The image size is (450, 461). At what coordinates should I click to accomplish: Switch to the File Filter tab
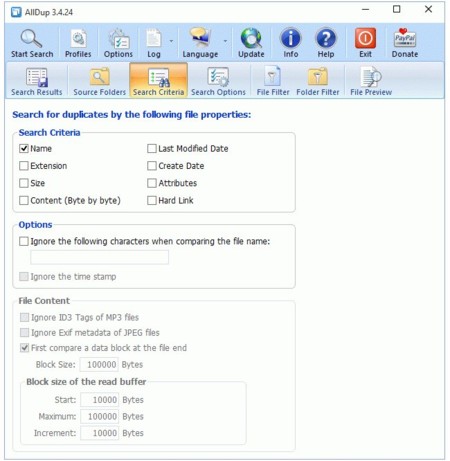click(273, 81)
